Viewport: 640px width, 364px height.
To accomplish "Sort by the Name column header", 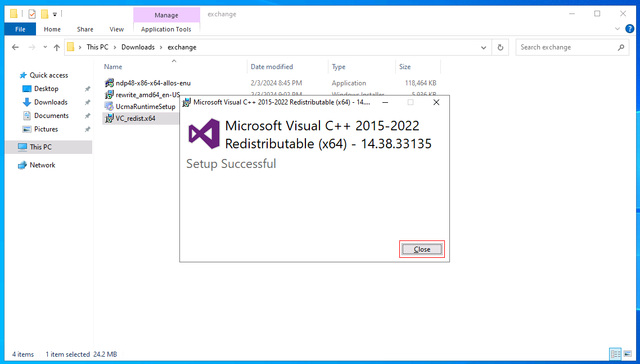I will [113, 67].
